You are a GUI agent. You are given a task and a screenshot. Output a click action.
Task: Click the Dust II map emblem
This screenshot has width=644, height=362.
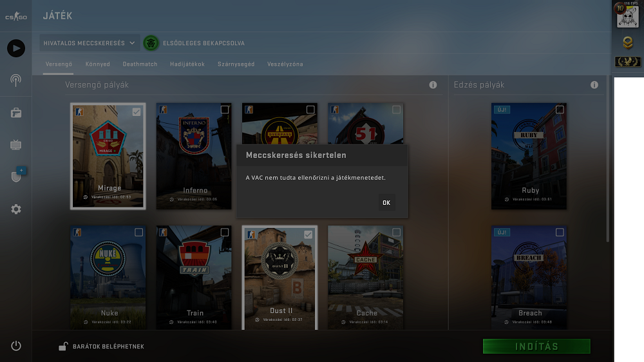coord(279,261)
